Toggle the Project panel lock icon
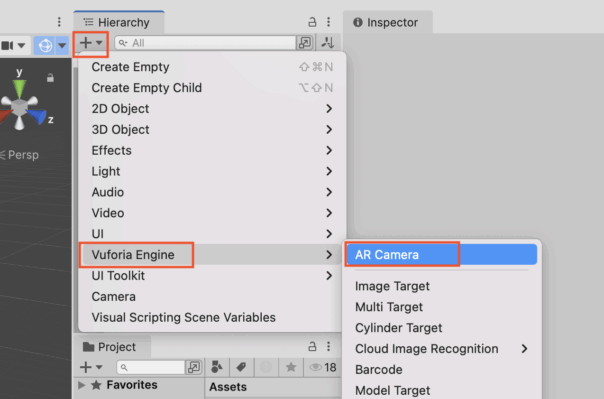Viewport: 604px width, 399px height. (x=312, y=347)
